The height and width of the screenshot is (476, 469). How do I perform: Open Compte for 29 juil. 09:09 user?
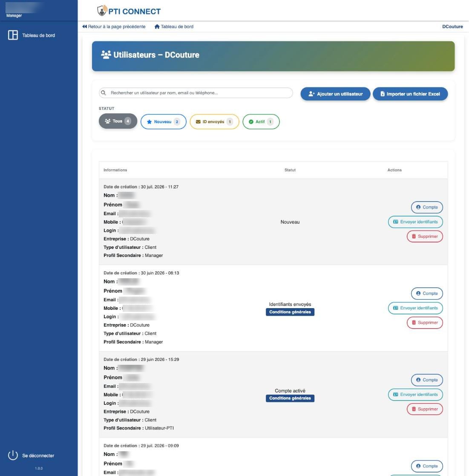[x=427, y=466]
